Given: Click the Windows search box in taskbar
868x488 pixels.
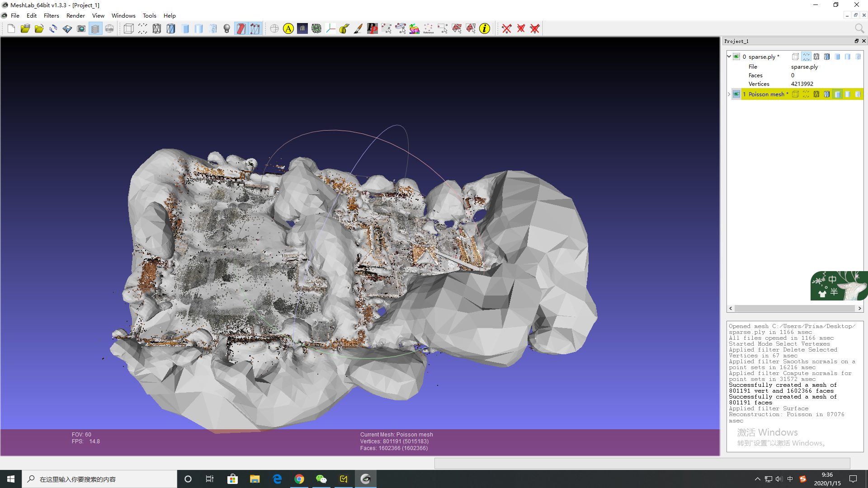Looking at the screenshot, I should point(99,479).
